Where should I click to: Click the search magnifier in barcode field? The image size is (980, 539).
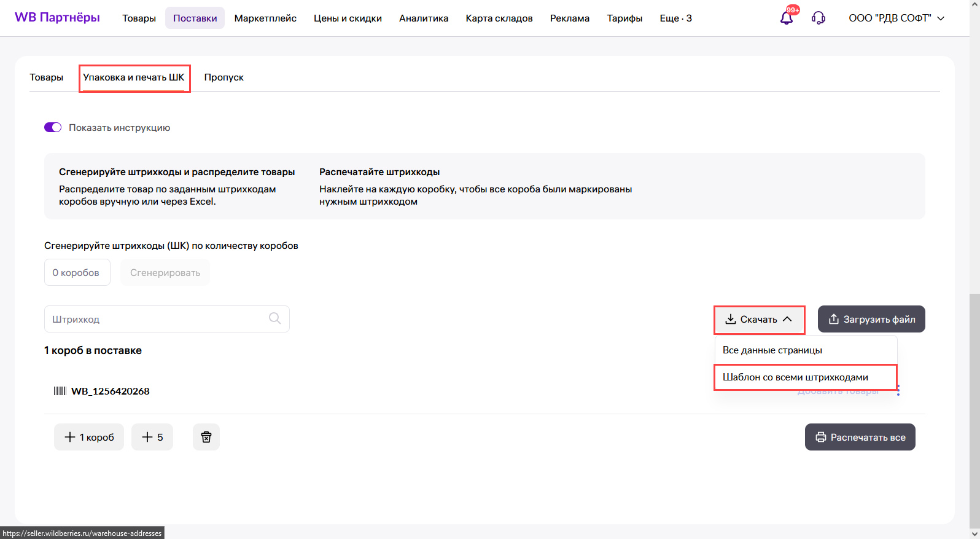pyautogui.click(x=274, y=318)
